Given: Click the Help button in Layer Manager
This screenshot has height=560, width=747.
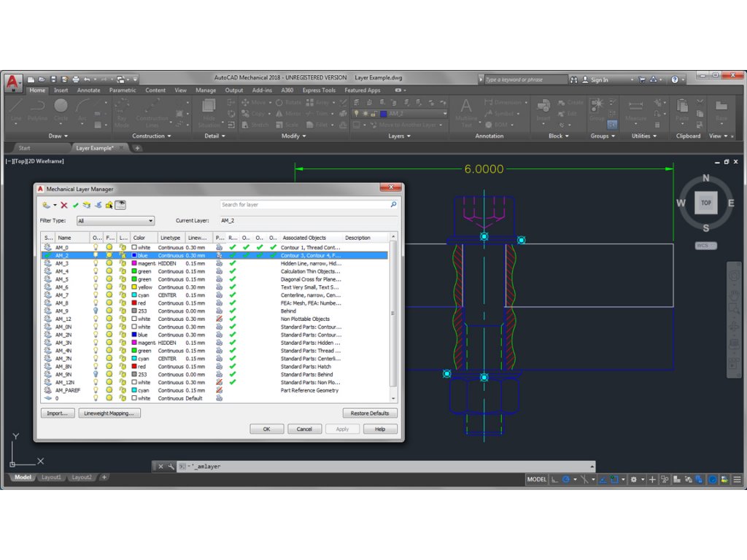Looking at the screenshot, I should point(379,429).
